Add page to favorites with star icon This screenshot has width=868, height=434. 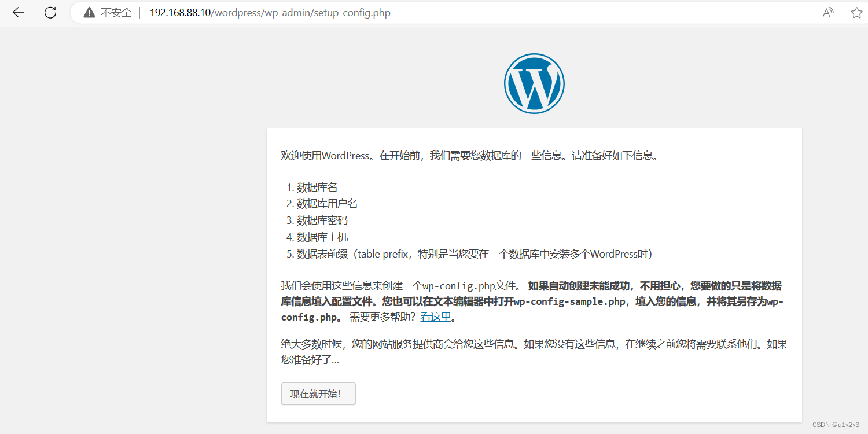click(856, 13)
